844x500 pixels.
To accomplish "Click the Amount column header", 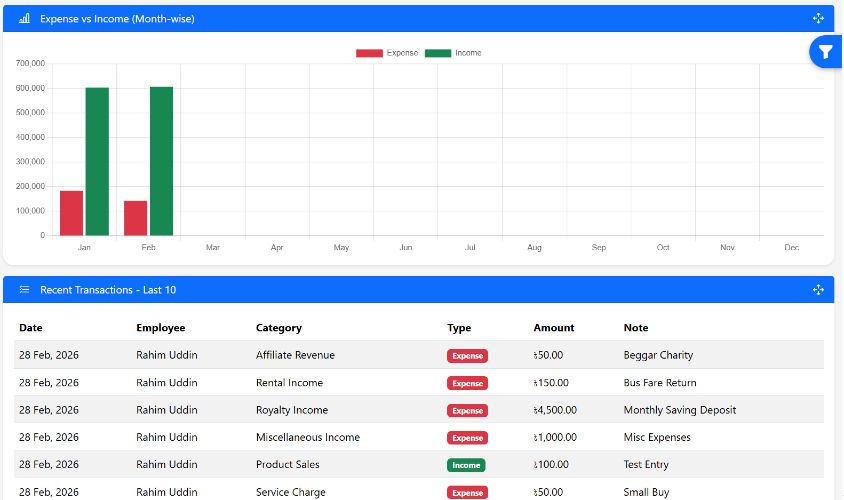I will tap(554, 328).
